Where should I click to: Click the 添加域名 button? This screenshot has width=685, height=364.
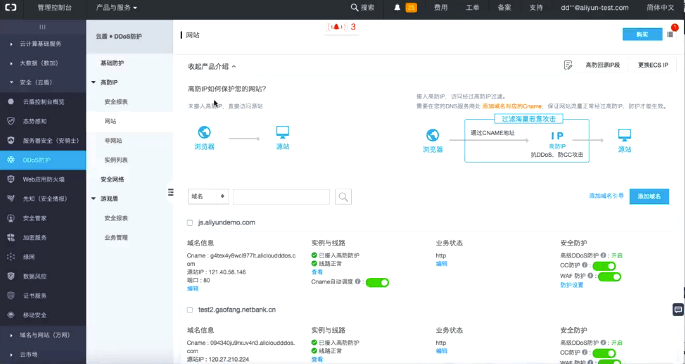pyautogui.click(x=649, y=197)
